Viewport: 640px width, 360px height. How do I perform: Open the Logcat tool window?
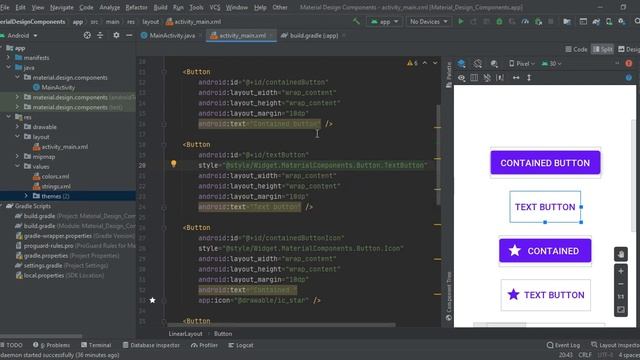point(241,345)
